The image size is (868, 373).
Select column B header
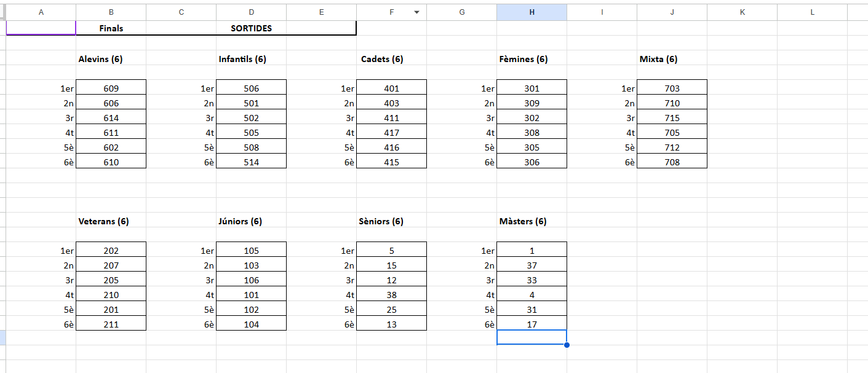[111, 12]
